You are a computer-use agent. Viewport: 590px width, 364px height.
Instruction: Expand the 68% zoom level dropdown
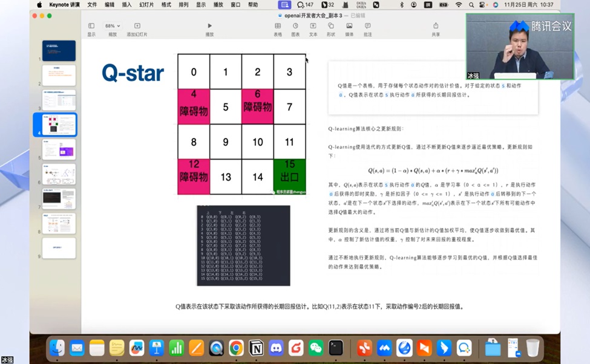click(x=113, y=26)
